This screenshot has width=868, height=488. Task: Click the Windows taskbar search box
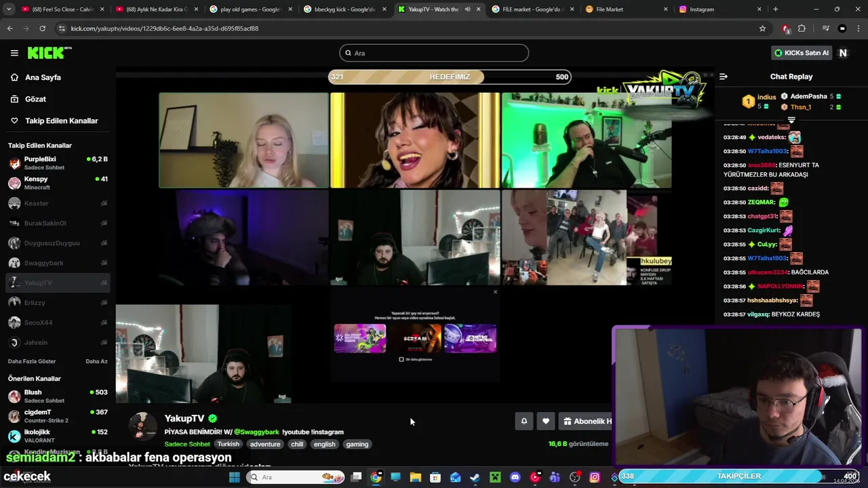(295, 477)
